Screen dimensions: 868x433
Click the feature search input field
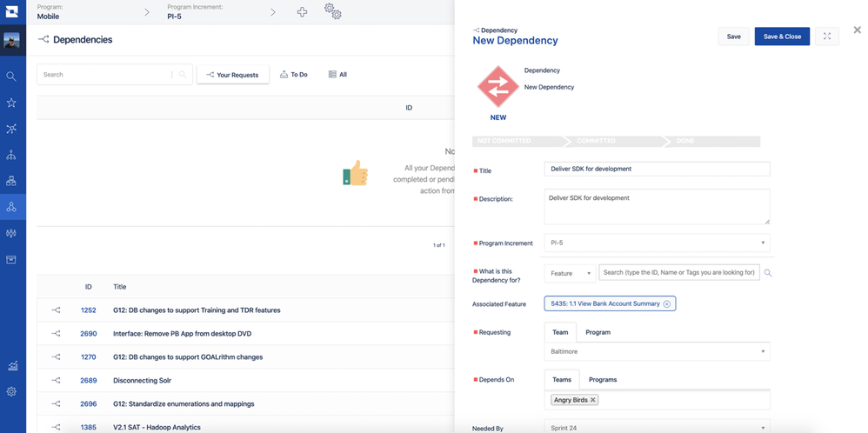pos(679,272)
